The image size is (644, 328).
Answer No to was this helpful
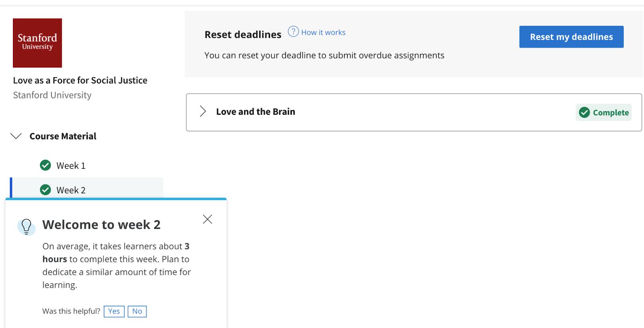(x=137, y=311)
